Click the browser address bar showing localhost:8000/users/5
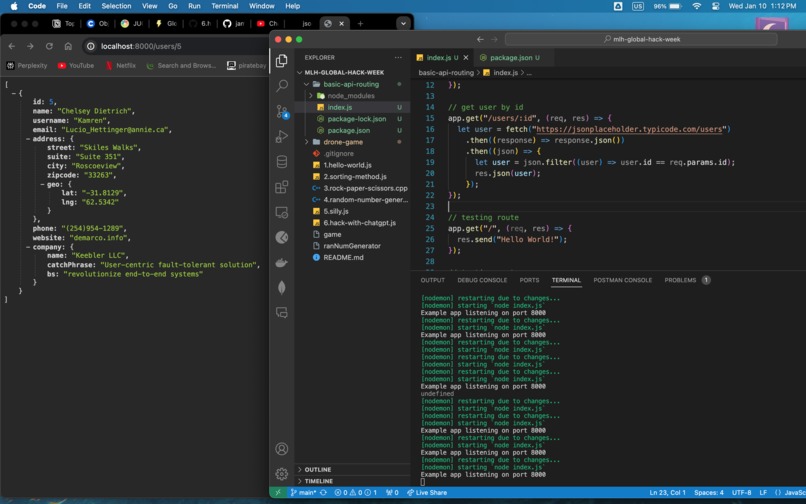 tap(175, 46)
